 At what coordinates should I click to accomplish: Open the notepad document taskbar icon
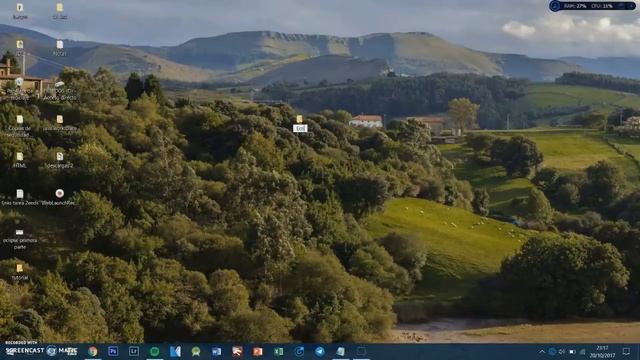pyautogui.click(x=340, y=351)
